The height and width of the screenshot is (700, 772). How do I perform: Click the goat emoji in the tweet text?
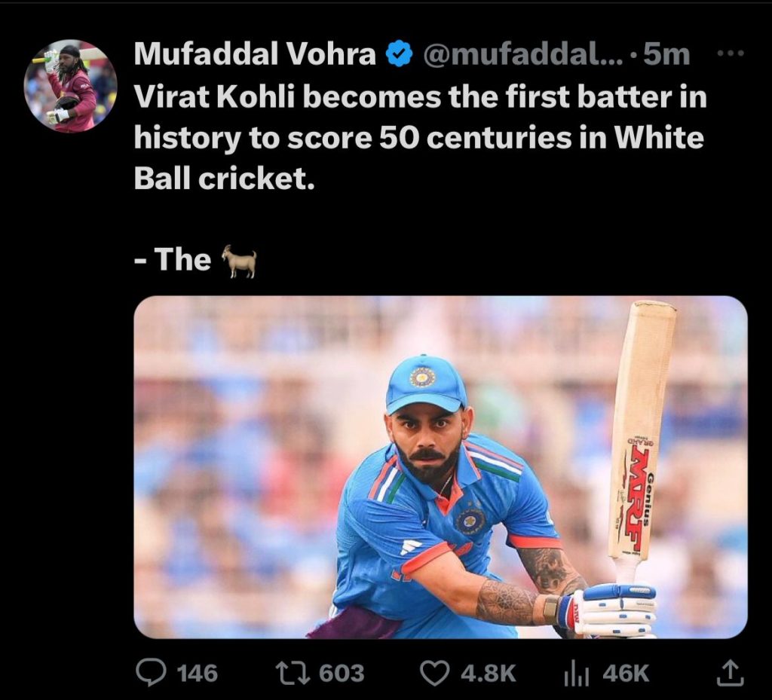[x=238, y=260]
